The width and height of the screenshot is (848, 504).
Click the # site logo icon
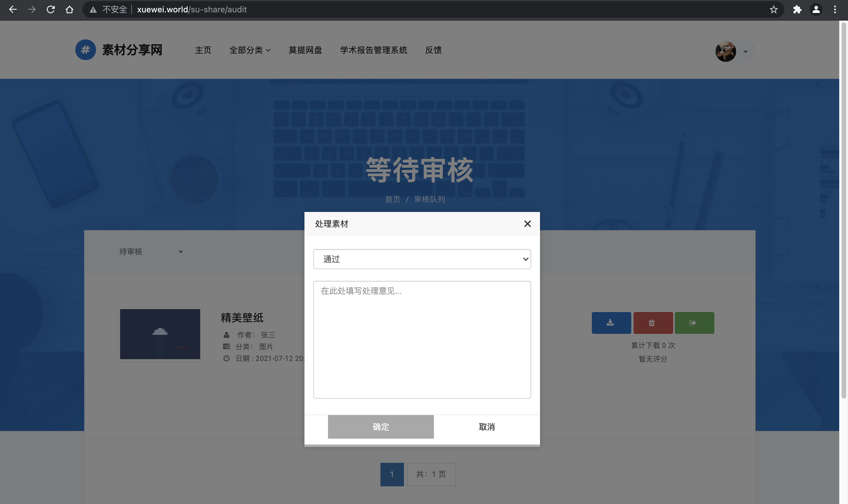pyautogui.click(x=85, y=50)
